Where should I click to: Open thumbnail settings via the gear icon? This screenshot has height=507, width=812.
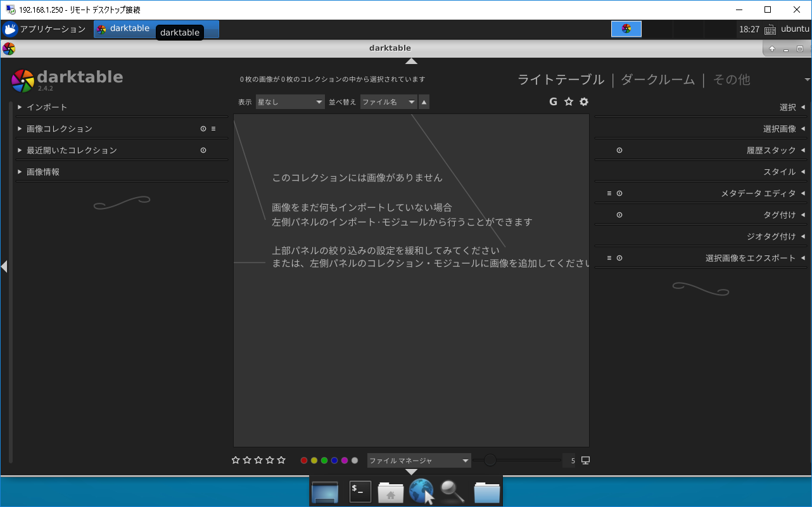tap(583, 101)
